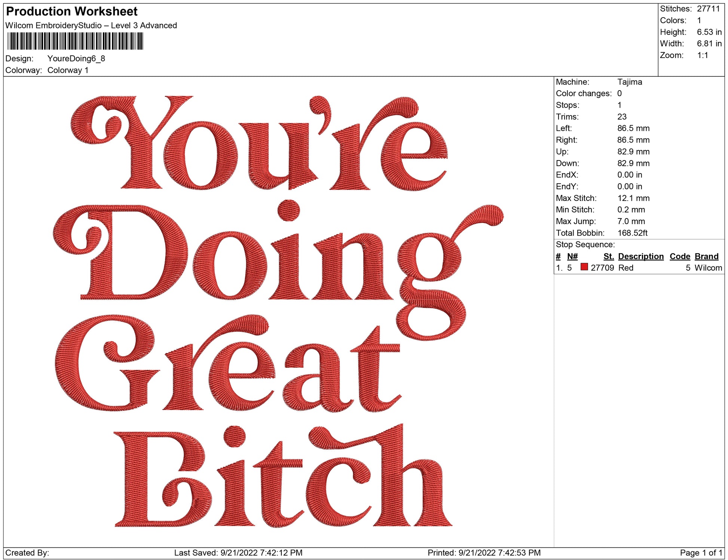Viewport: 728px width, 560px height.
Task: Click the St. column header
Action: coord(608,256)
